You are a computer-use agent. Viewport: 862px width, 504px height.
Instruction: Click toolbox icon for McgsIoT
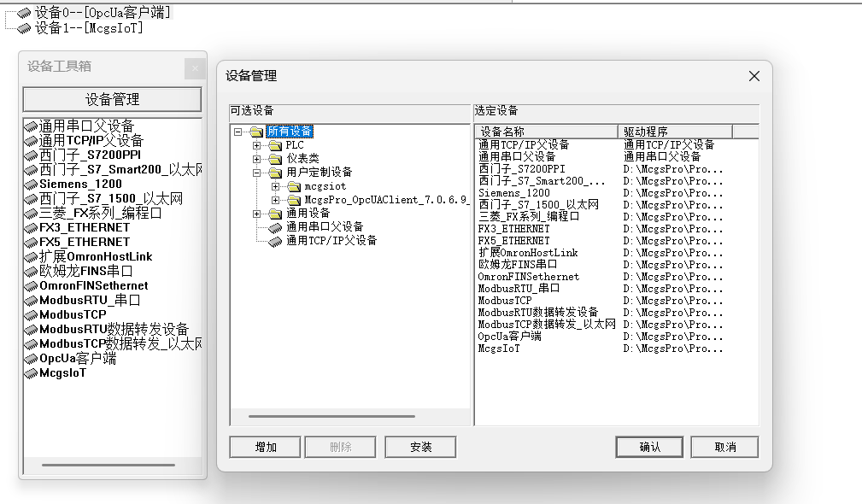(32, 374)
